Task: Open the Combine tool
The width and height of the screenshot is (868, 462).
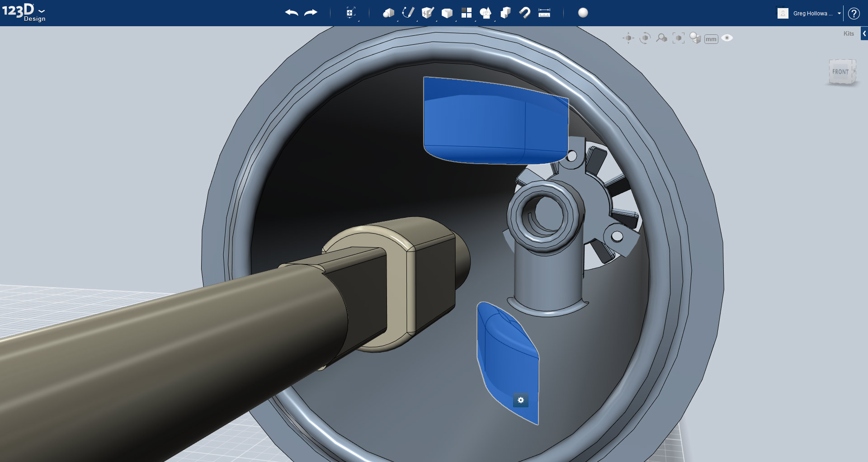Action: coord(505,13)
